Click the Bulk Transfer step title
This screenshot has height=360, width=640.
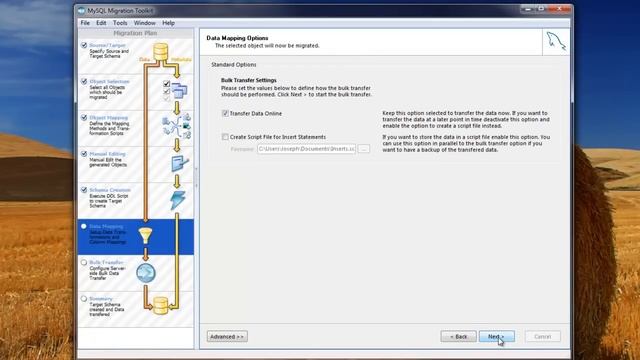106,262
